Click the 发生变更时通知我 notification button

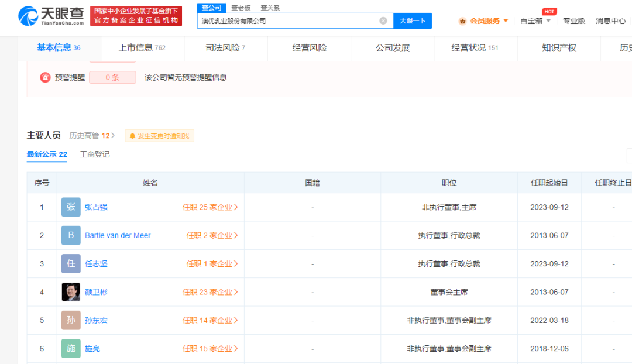point(159,136)
